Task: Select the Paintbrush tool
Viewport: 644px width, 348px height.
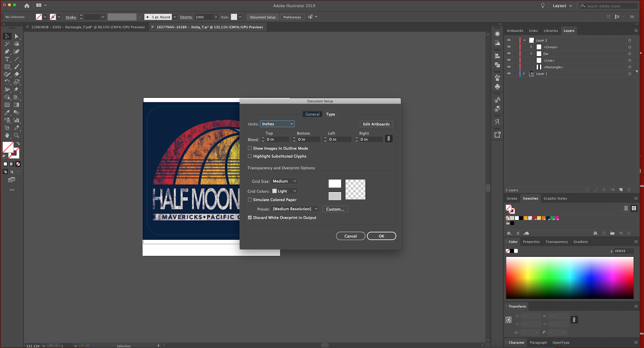Action: point(17,67)
